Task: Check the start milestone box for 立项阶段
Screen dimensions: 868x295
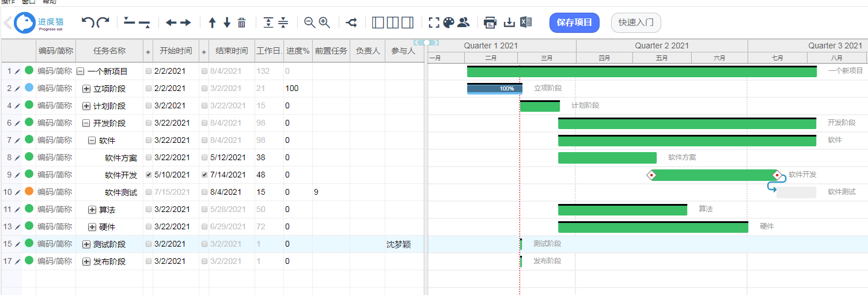Action: [x=149, y=88]
